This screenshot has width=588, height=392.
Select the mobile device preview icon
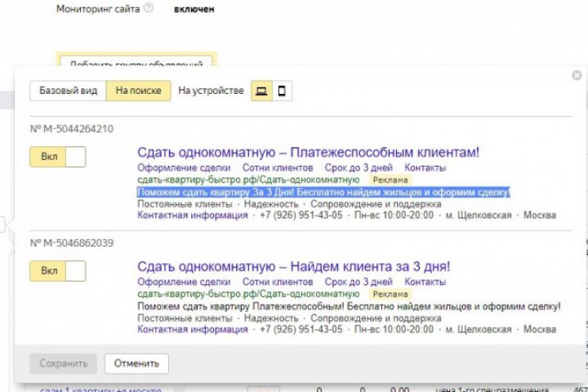click(x=282, y=91)
